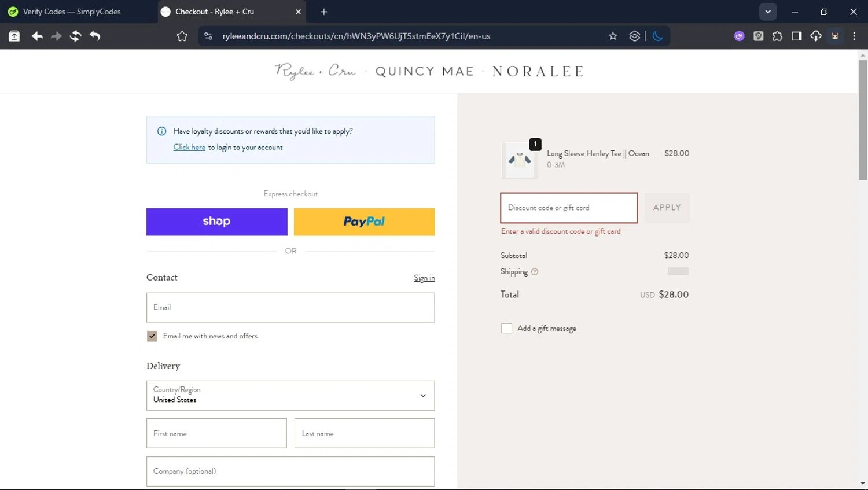Viewport: 868px width, 490px height.
Task: Click the Subtotal $28.00 value
Action: coord(676,256)
